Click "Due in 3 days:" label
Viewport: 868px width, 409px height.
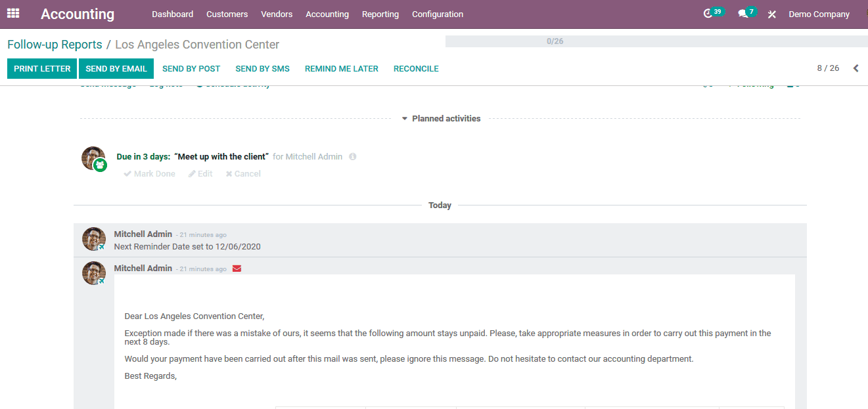tap(143, 157)
